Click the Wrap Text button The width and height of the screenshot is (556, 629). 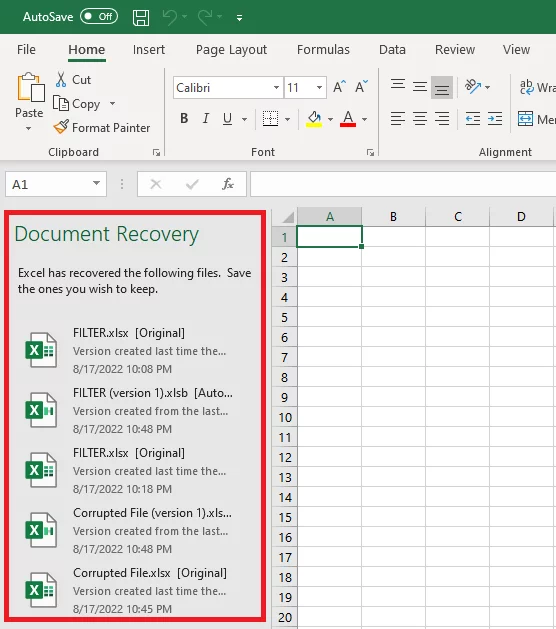click(537, 87)
